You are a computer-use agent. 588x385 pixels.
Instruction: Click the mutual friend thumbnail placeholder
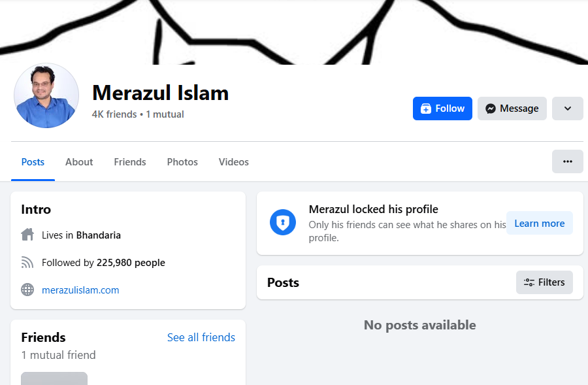[54, 378]
